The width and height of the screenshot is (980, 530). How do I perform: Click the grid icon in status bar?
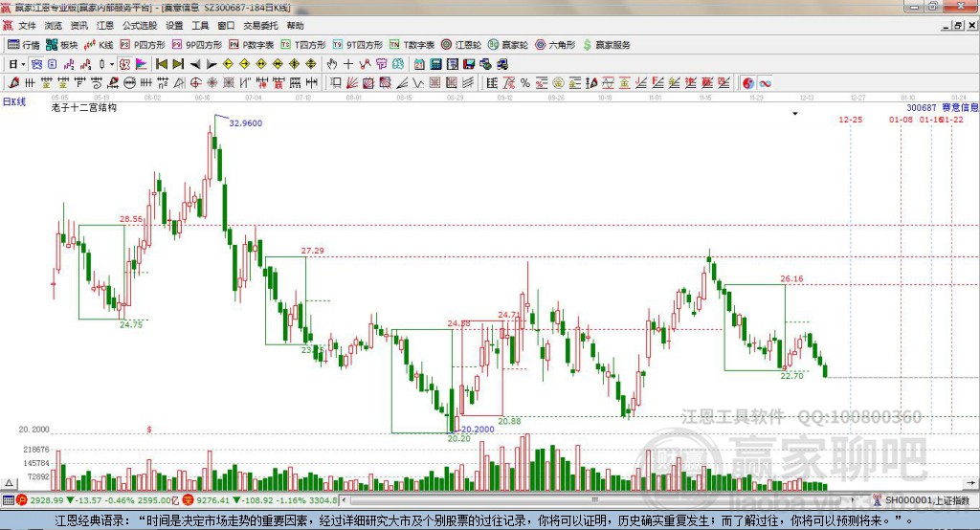tap(8, 500)
